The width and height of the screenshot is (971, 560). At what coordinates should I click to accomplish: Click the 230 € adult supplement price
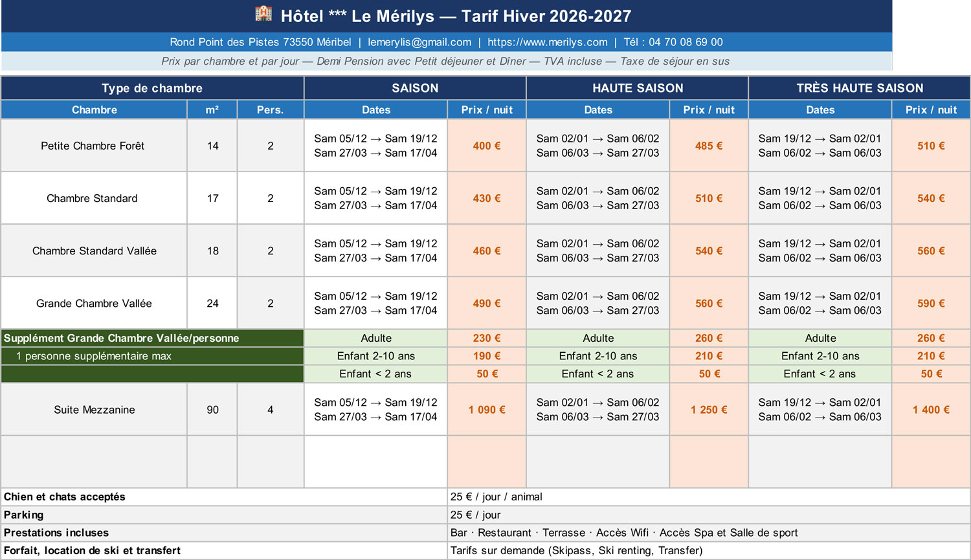[487, 338]
